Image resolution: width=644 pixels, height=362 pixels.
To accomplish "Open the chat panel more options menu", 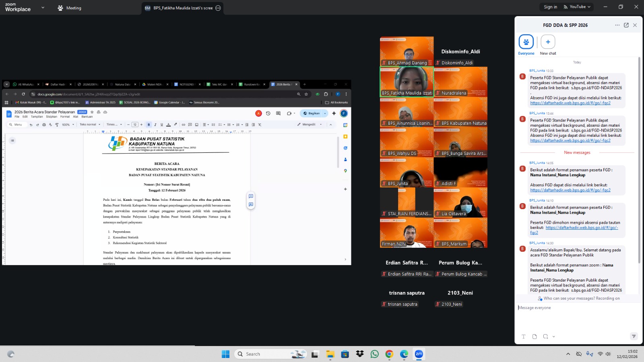I will click(617, 25).
